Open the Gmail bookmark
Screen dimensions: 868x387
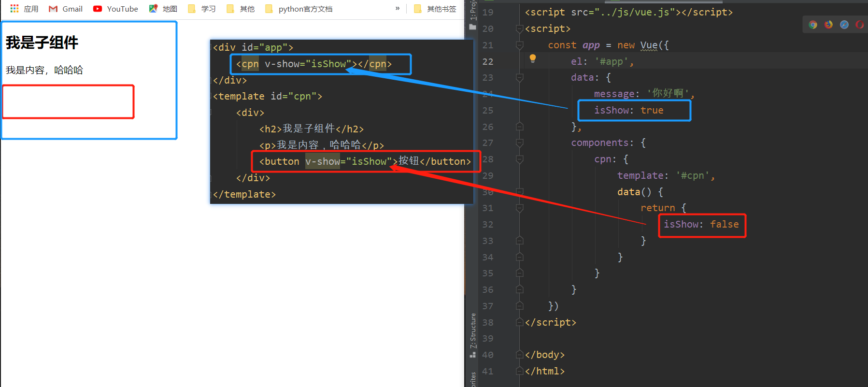coord(66,9)
